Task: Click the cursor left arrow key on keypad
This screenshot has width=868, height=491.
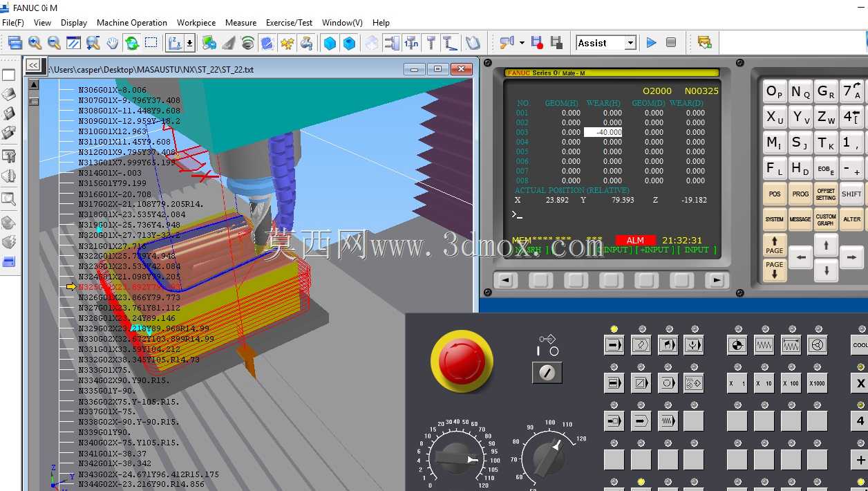Action: click(800, 258)
